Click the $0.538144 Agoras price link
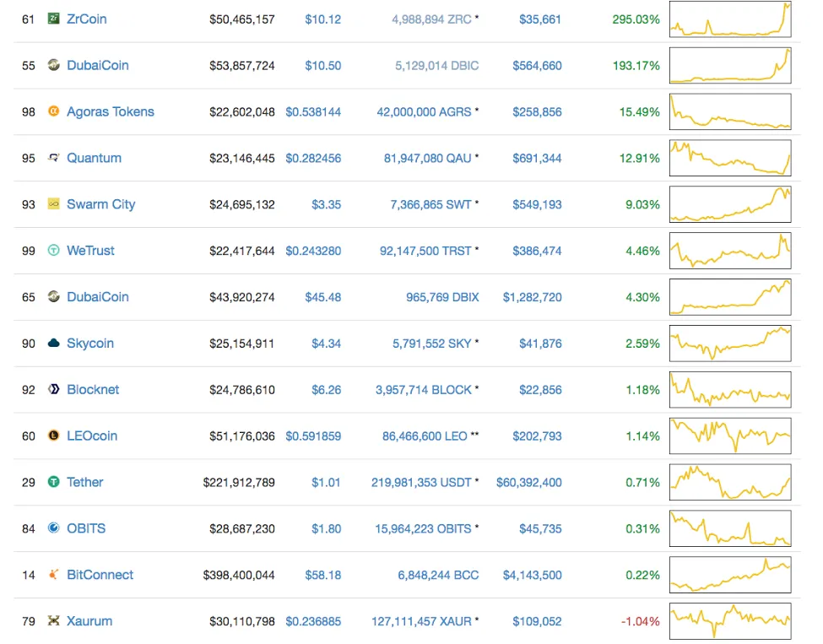This screenshot has height=644, width=823. point(313,111)
